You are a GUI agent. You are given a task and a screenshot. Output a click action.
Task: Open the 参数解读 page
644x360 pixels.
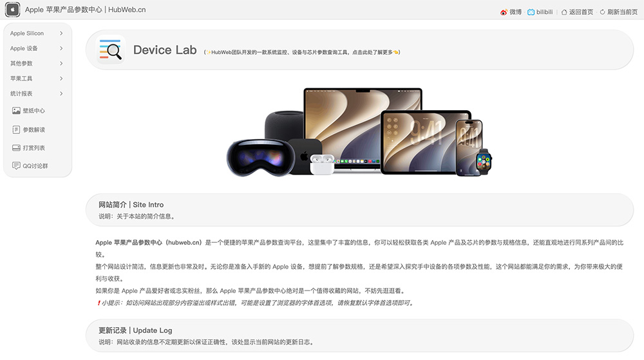(x=33, y=129)
